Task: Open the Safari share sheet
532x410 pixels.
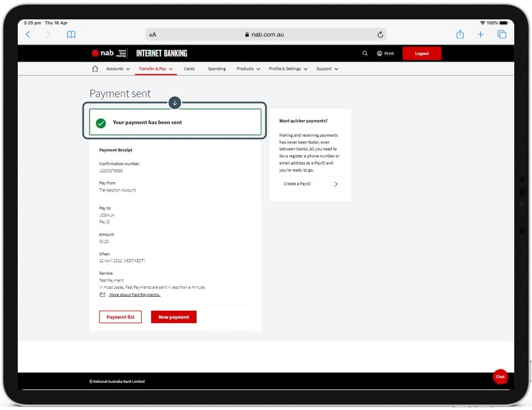Action: tap(460, 34)
